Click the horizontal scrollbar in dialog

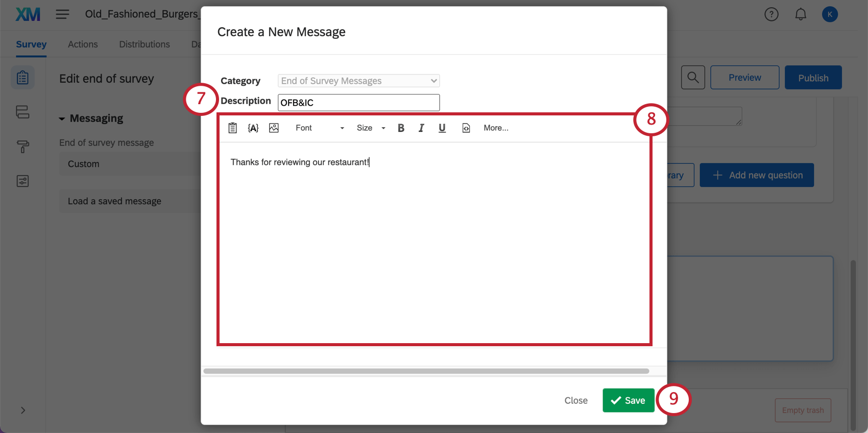pyautogui.click(x=426, y=371)
